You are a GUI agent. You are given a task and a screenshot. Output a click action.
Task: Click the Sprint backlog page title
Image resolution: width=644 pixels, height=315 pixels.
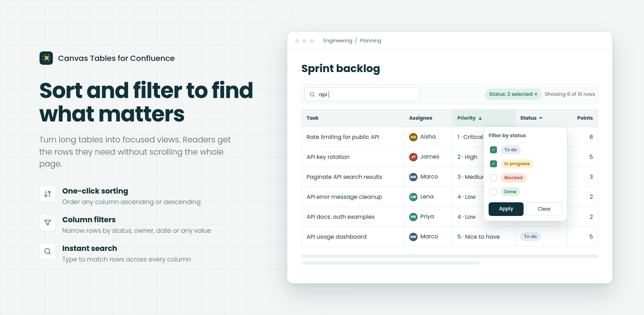(341, 69)
